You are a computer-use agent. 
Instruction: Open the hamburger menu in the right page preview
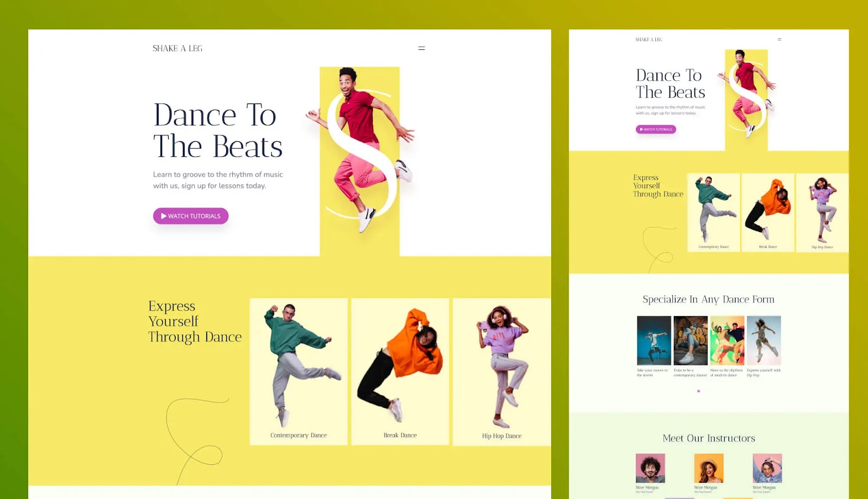tap(780, 40)
